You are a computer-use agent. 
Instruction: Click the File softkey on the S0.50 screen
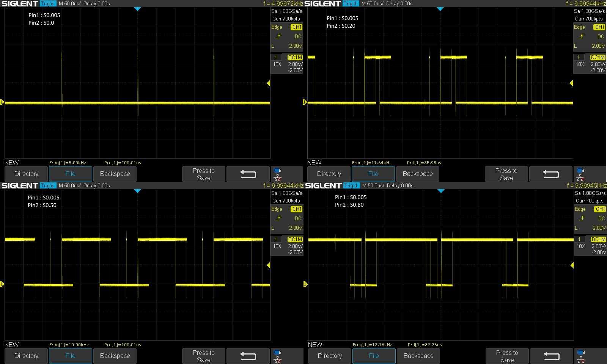point(71,356)
